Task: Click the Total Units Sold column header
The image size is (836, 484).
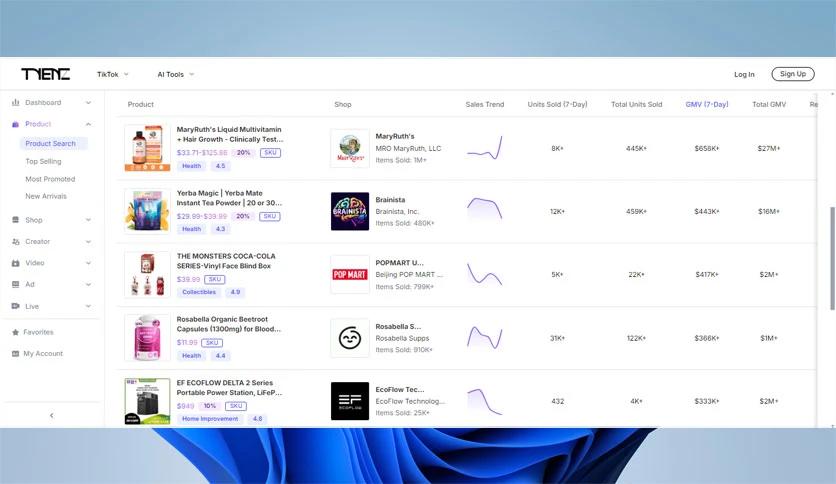Action: tap(637, 104)
